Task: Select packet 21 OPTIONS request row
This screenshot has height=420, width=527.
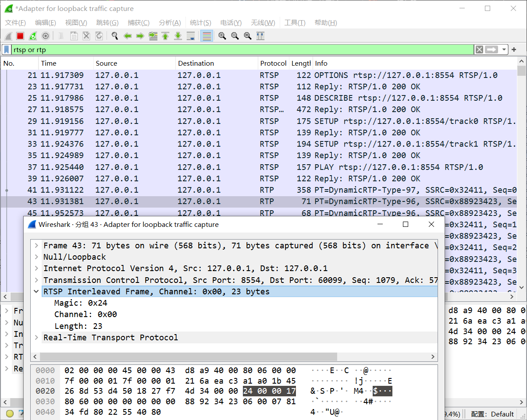Action: click(x=259, y=75)
